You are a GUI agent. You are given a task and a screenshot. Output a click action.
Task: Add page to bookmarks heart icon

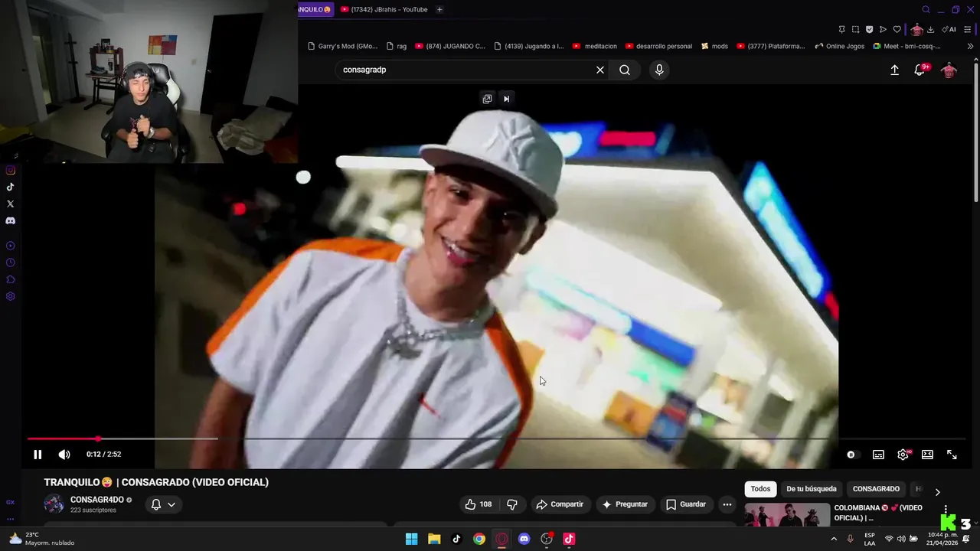click(897, 30)
